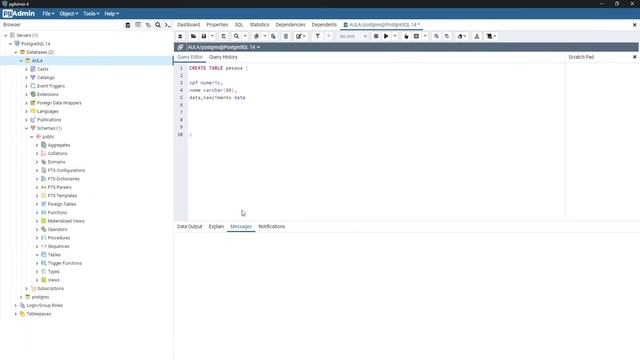Open the Query History tab

point(223,57)
